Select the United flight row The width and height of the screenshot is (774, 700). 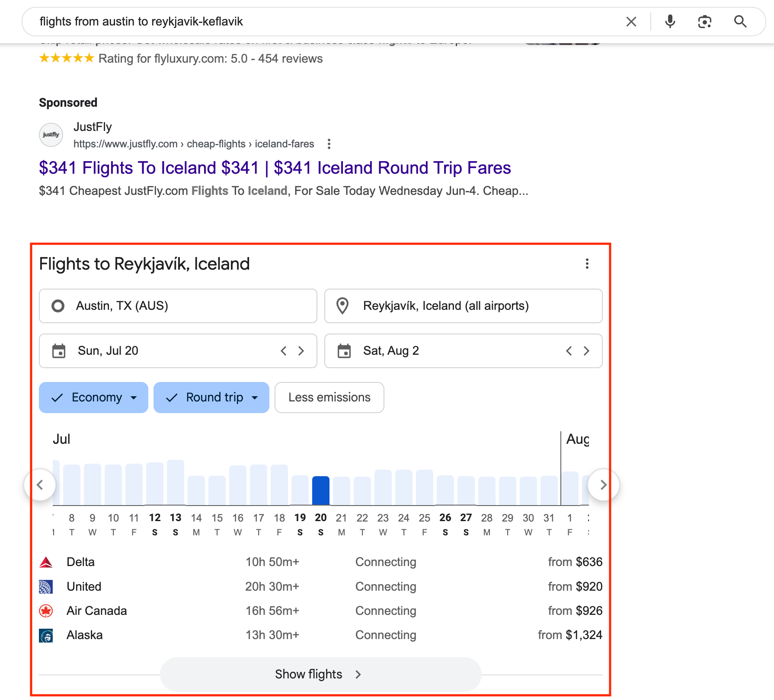click(x=320, y=587)
